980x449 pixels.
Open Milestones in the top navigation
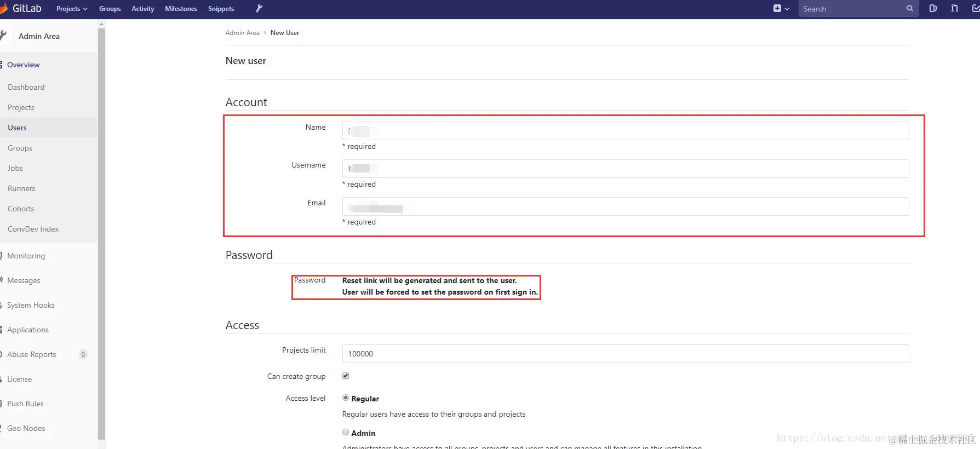tap(181, 9)
